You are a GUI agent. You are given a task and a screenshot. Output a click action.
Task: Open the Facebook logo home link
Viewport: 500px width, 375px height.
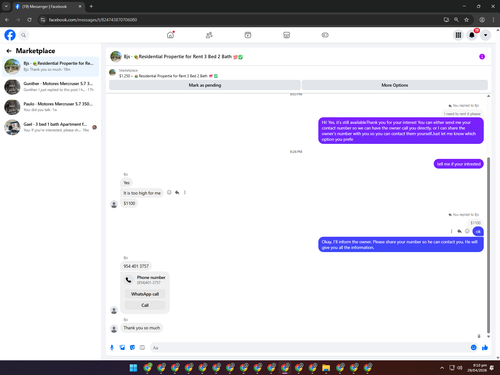pyautogui.click(x=10, y=35)
